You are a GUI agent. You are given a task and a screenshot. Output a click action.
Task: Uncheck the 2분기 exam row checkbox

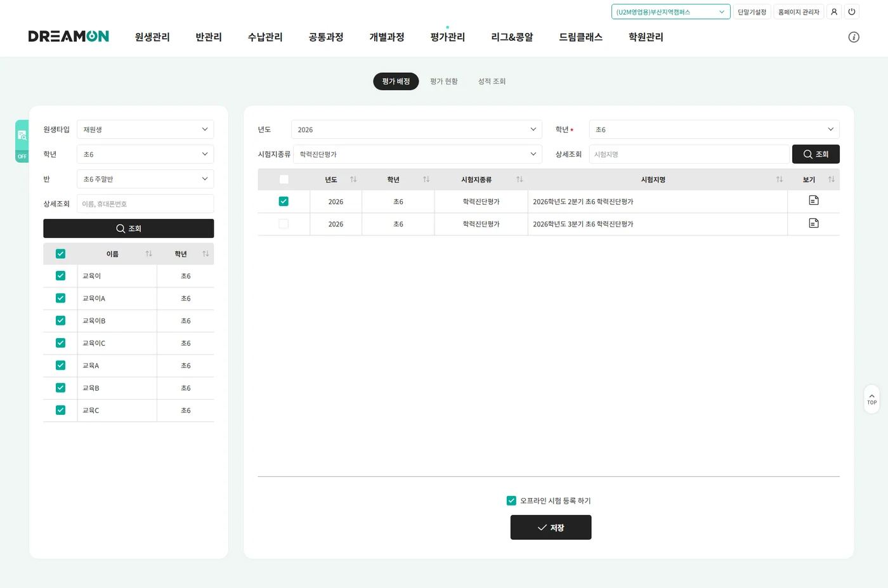(284, 201)
